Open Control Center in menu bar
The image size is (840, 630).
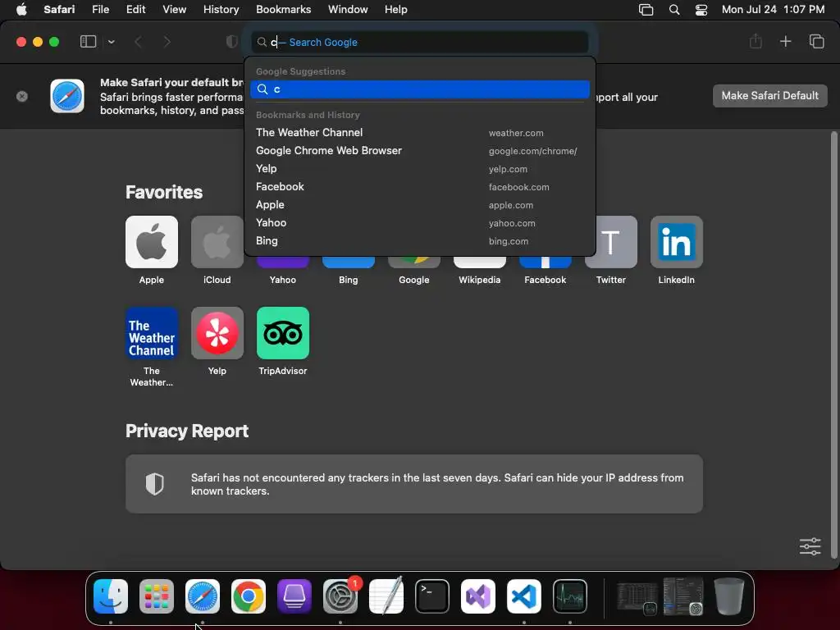click(701, 10)
